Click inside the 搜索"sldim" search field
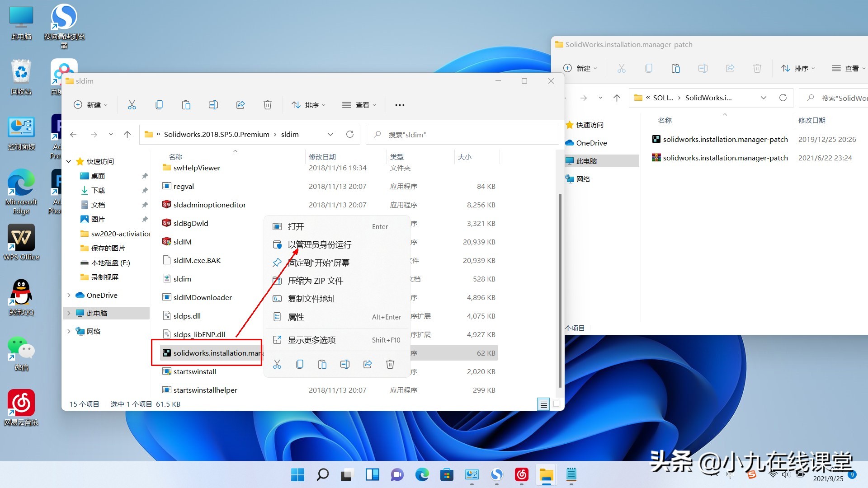This screenshot has width=868, height=488. [452, 134]
